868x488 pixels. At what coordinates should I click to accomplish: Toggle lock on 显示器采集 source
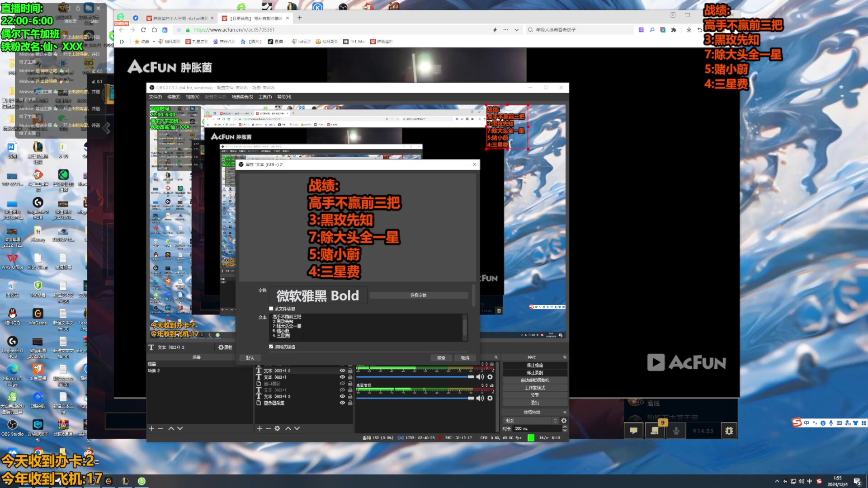point(350,403)
